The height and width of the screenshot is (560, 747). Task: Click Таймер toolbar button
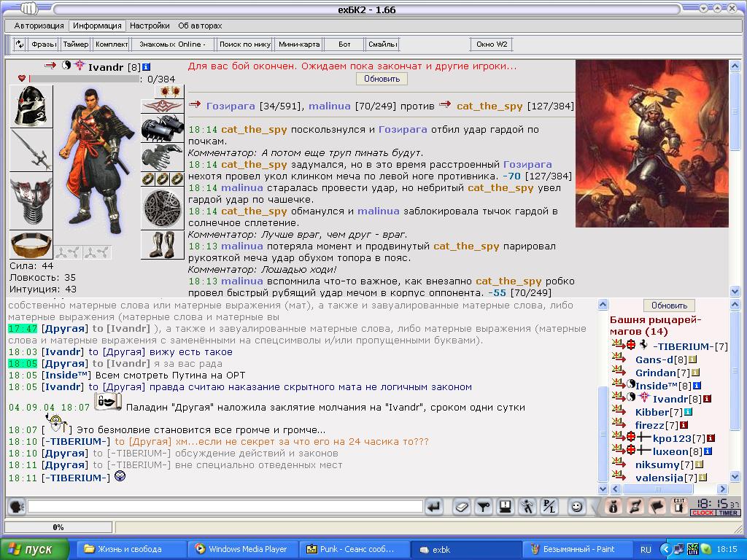pos(76,44)
